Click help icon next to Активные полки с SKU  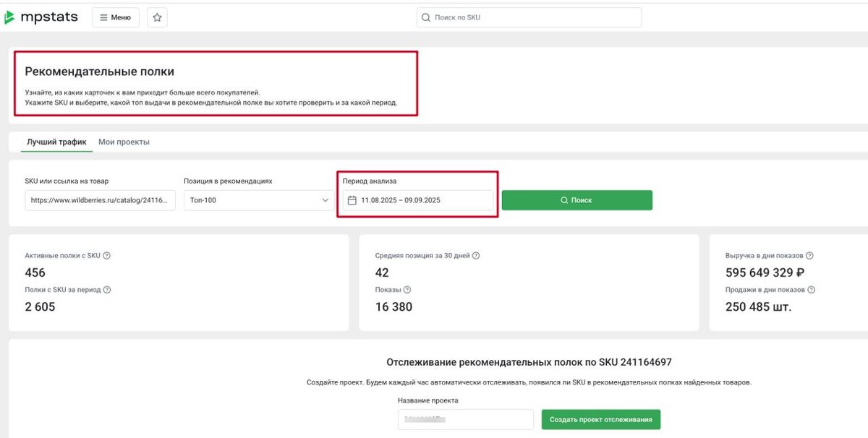coord(106,256)
